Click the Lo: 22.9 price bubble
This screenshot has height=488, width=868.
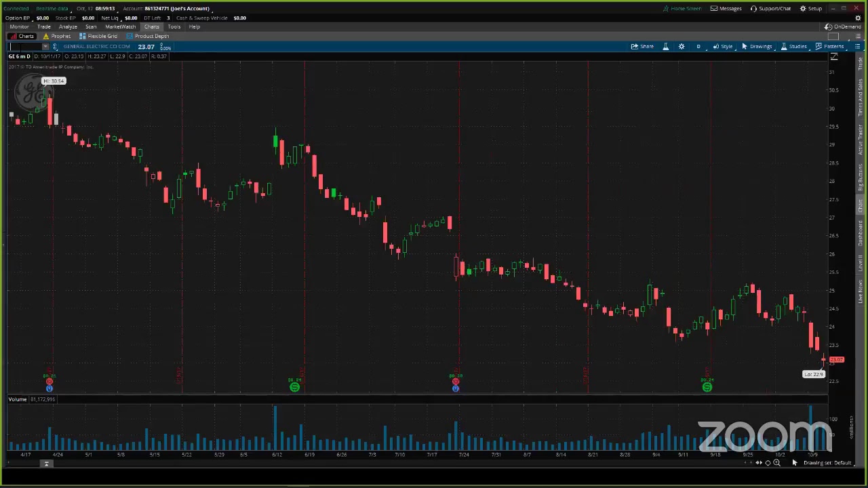(x=813, y=374)
